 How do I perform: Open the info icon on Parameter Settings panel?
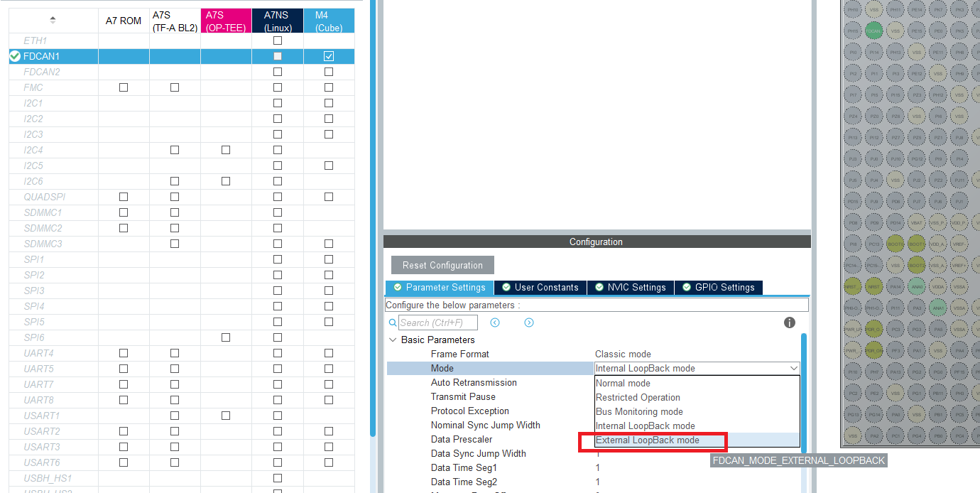[789, 322]
